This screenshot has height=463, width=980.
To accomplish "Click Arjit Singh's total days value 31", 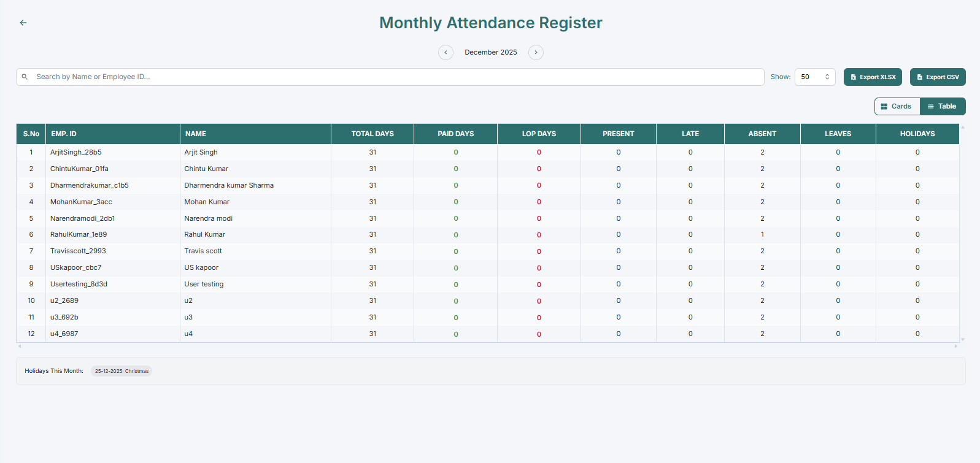I will pyautogui.click(x=372, y=152).
